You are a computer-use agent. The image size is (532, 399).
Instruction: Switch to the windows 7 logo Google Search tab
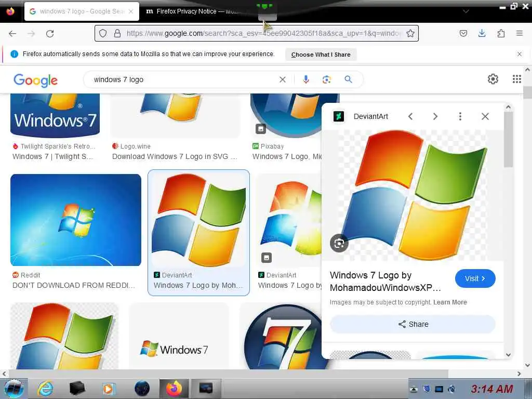(82, 11)
